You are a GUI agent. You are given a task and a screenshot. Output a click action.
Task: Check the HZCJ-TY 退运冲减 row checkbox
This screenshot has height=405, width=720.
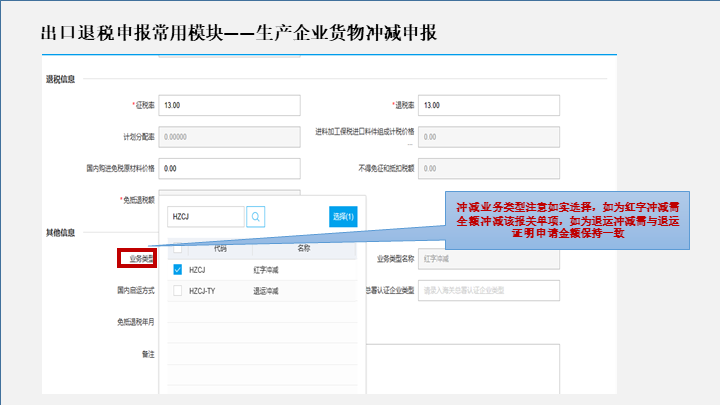click(x=178, y=291)
